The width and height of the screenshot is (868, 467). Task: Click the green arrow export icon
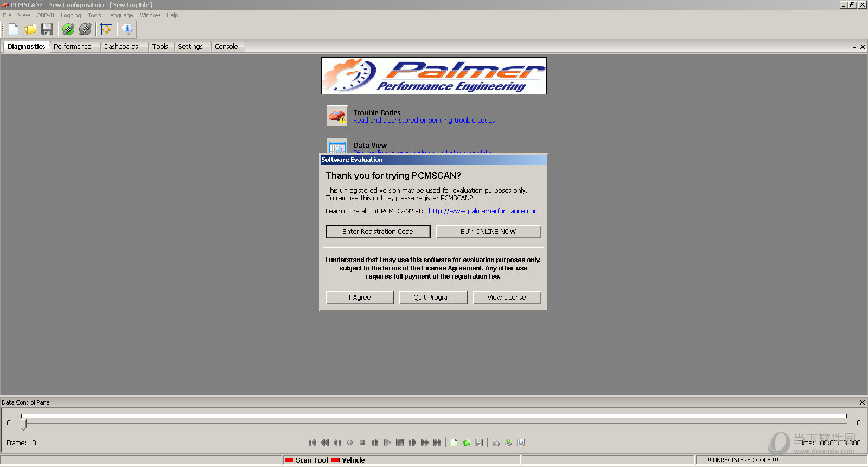pyautogui.click(x=508, y=443)
